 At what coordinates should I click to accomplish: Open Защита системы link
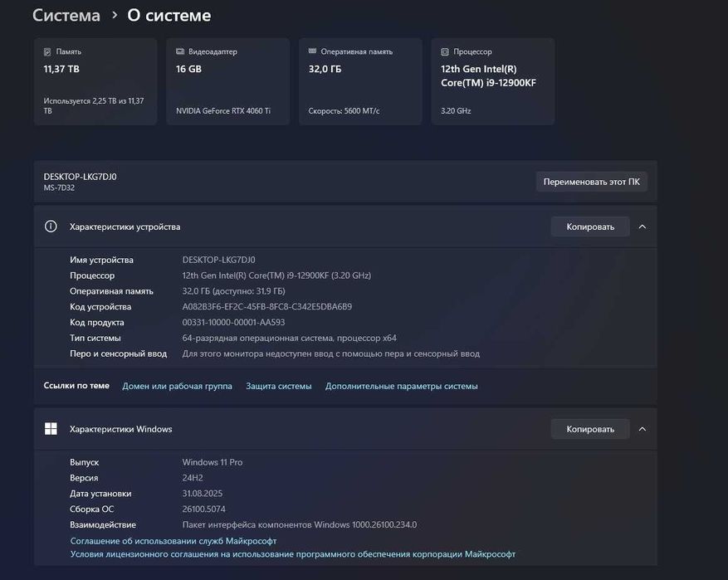pyautogui.click(x=279, y=386)
